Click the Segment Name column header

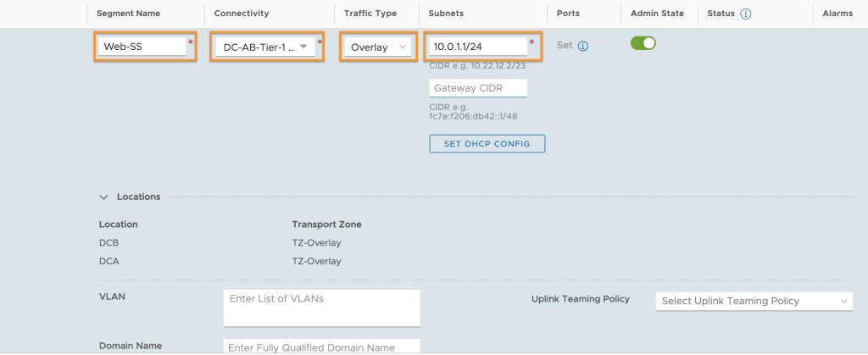point(129,14)
